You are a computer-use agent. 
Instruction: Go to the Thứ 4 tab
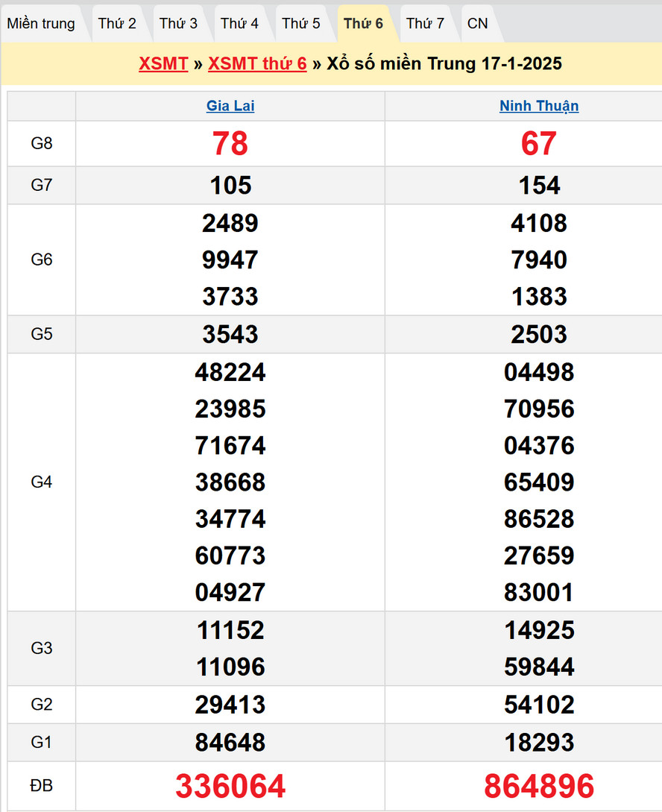point(239,24)
